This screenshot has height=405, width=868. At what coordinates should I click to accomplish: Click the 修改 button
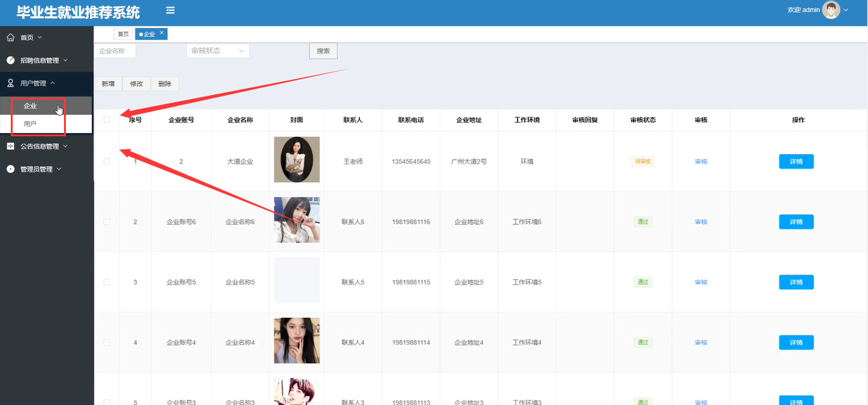coord(136,84)
